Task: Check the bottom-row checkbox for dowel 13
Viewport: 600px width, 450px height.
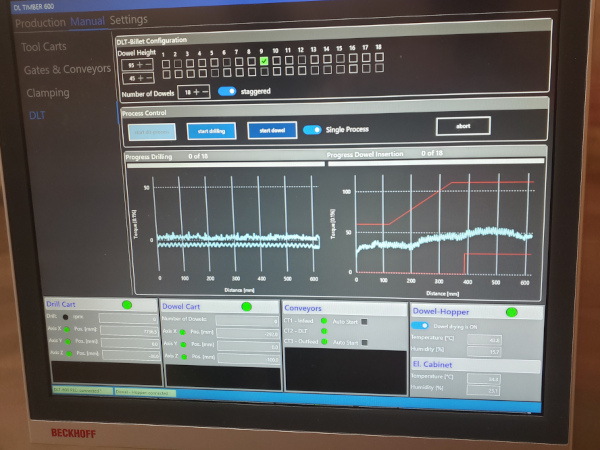Action: click(x=315, y=70)
